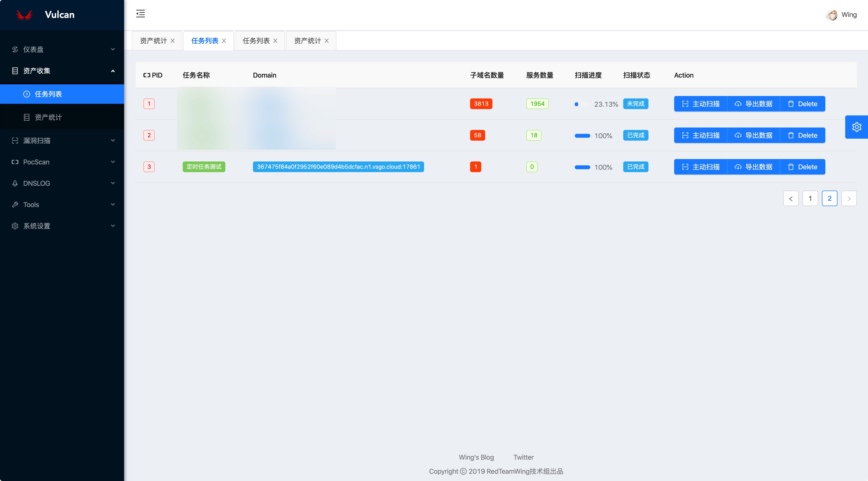Close the first 资产统计 tab

tap(173, 41)
